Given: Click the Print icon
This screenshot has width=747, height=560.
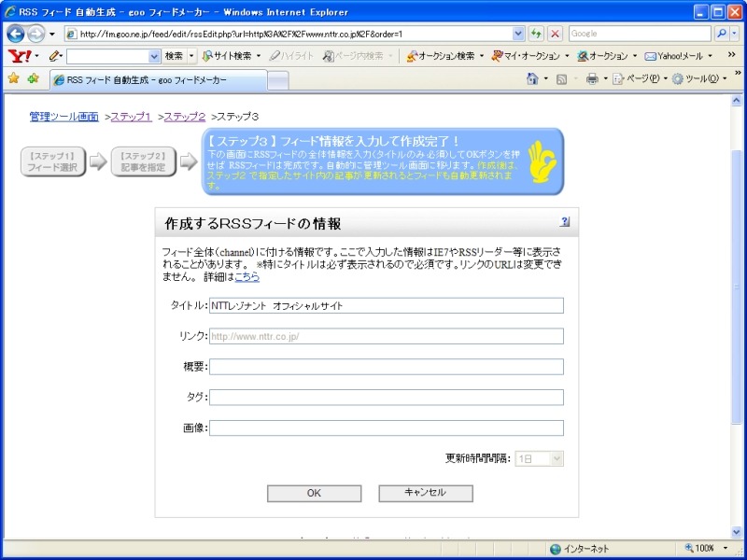Looking at the screenshot, I should (592, 78).
